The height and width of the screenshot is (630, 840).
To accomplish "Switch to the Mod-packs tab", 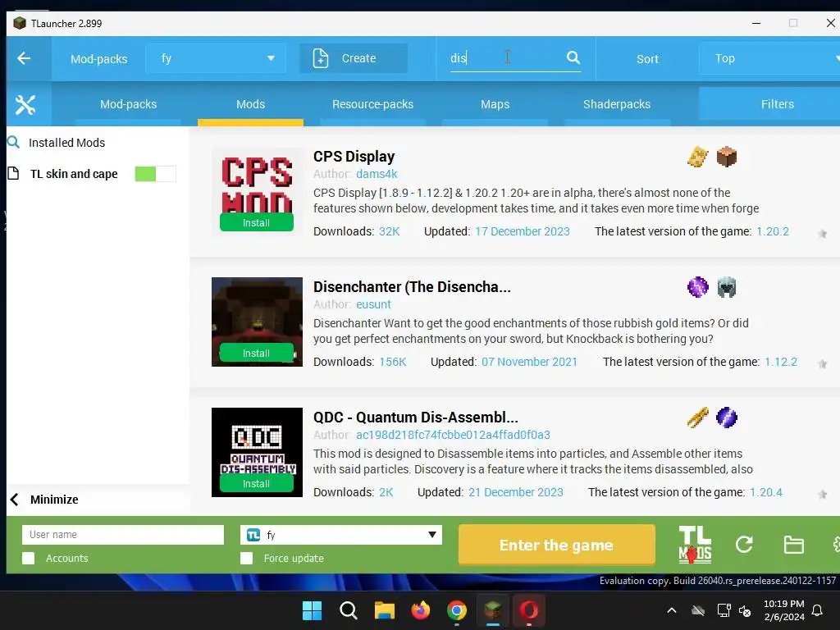I will [x=129, y=104].
